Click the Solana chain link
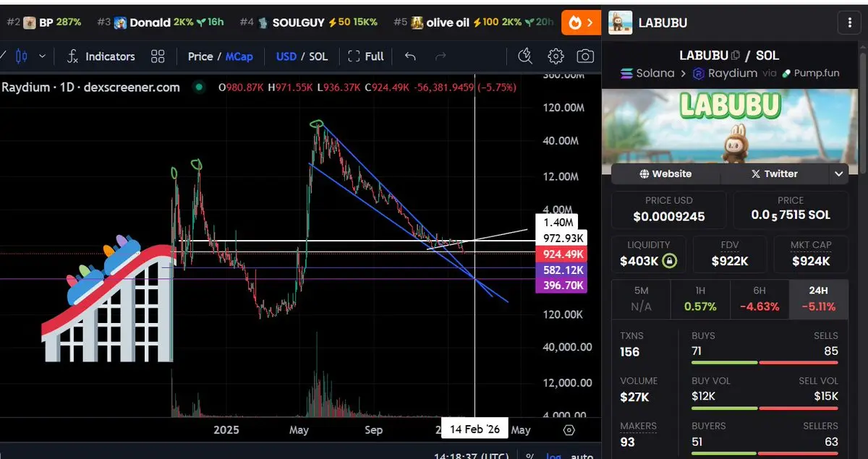Screen dimensions: 868x459 coord(647,73)
